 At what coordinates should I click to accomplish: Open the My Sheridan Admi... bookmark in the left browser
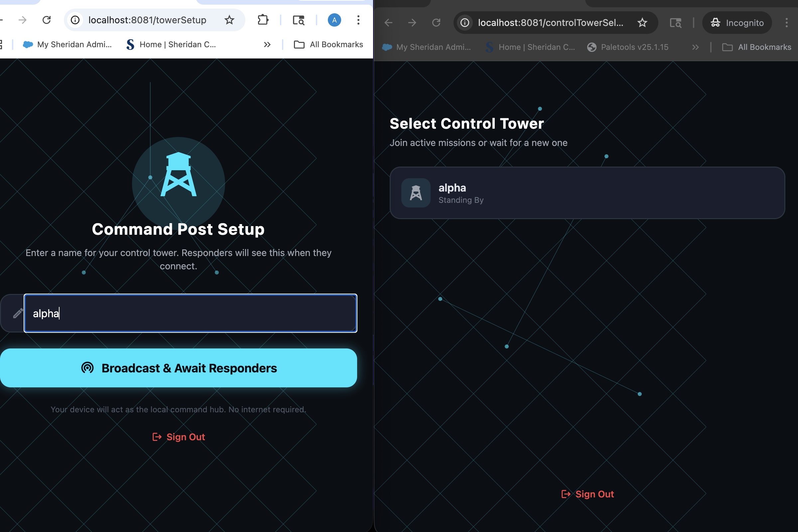tap(67, 45)
